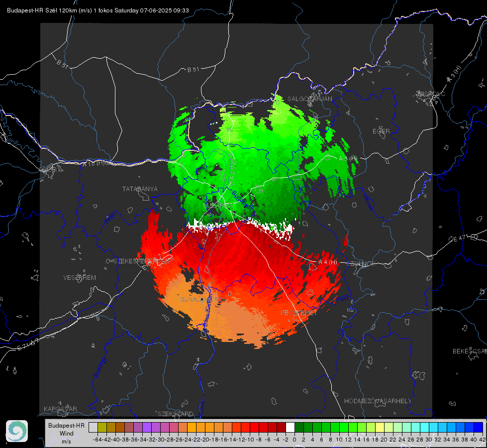The height and width of the screenshot is (448, 487).
Task: Select the gray first swatch in the wind legend
Action: click(93, 427)
